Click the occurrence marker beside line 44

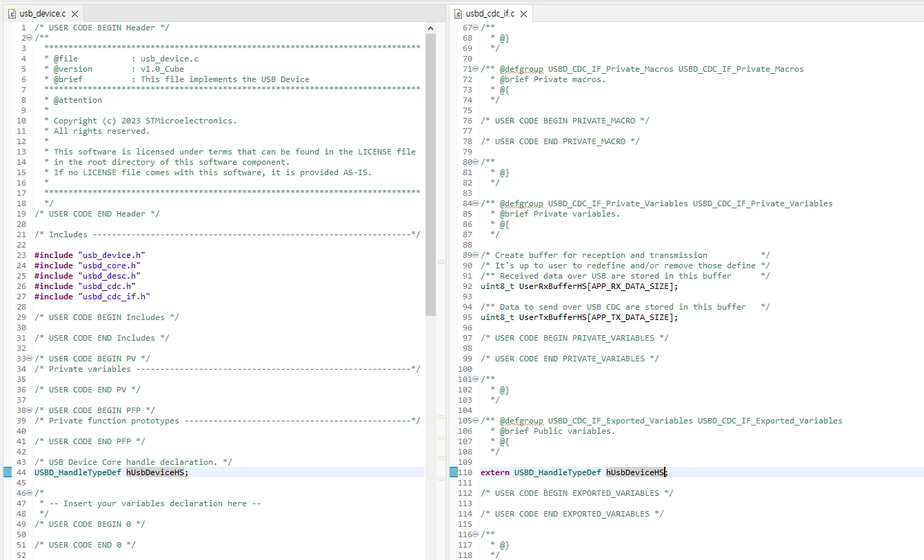pyautogui.click(x=8, y=472)
